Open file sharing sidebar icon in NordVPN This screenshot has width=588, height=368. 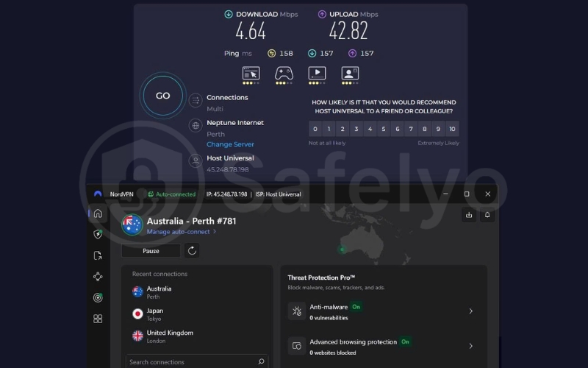(x=98, y=255)
